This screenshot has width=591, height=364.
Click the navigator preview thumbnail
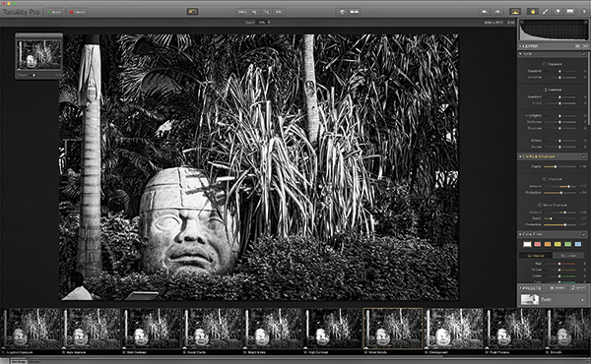click(x=38, y=54)
